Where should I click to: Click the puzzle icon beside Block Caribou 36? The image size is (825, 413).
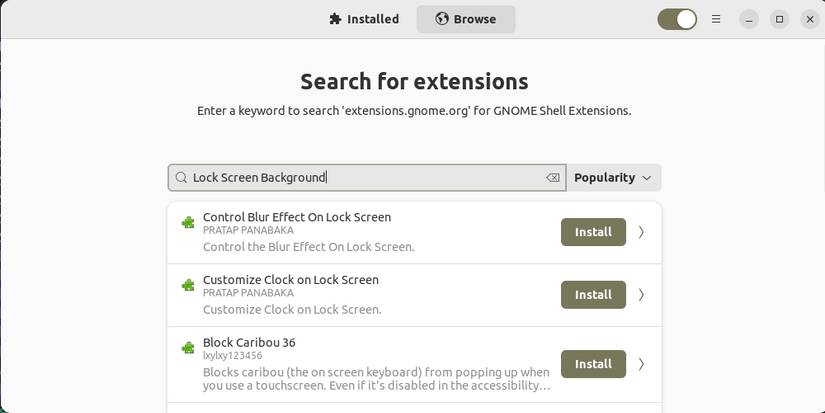pyautogui.click(x=188, y=348)
